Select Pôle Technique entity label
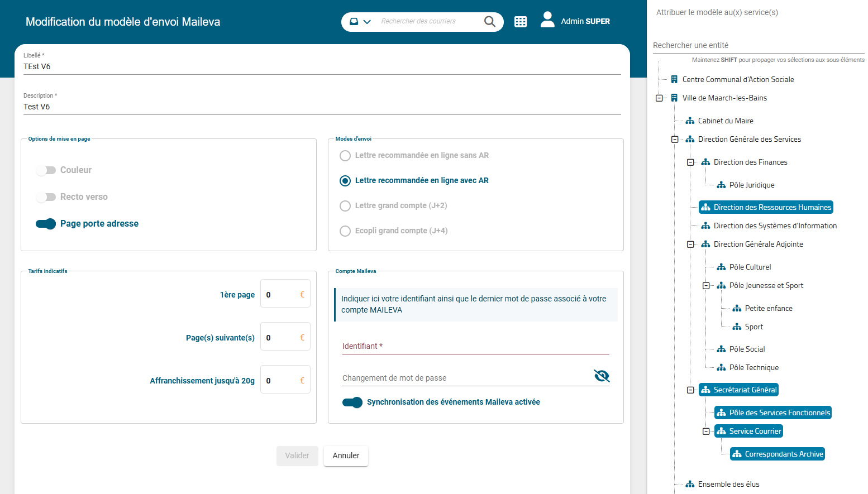The image size is (868, 494). [754, 367]
